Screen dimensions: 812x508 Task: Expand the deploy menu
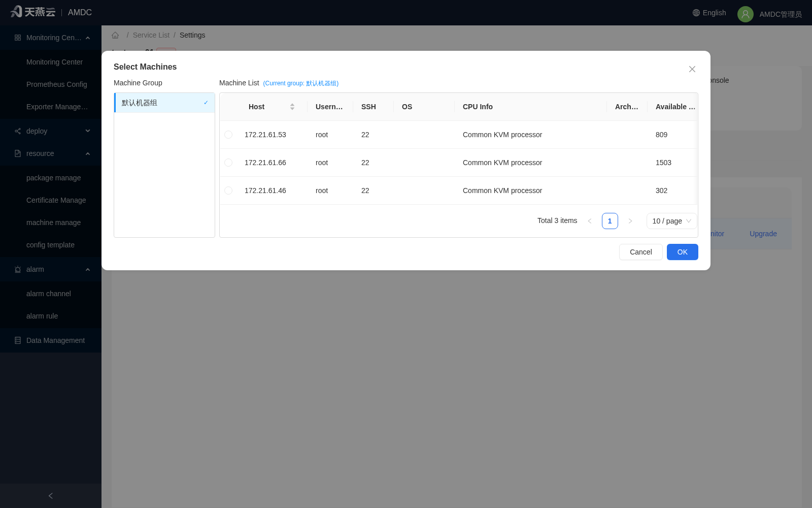point(51,131)
